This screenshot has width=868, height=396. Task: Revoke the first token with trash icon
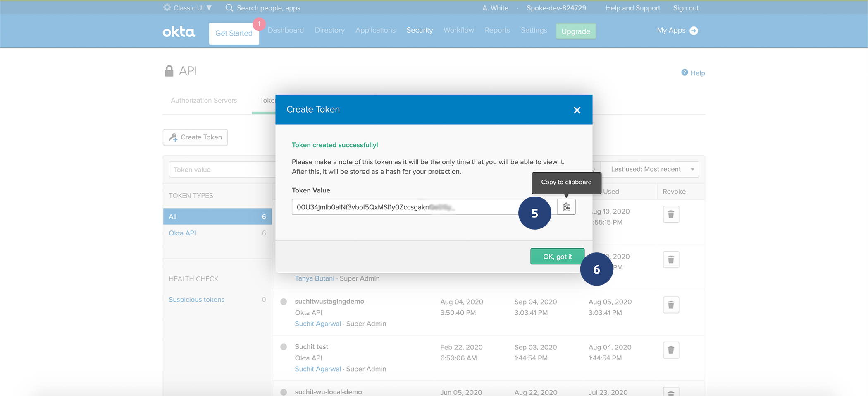click(671, 214)
